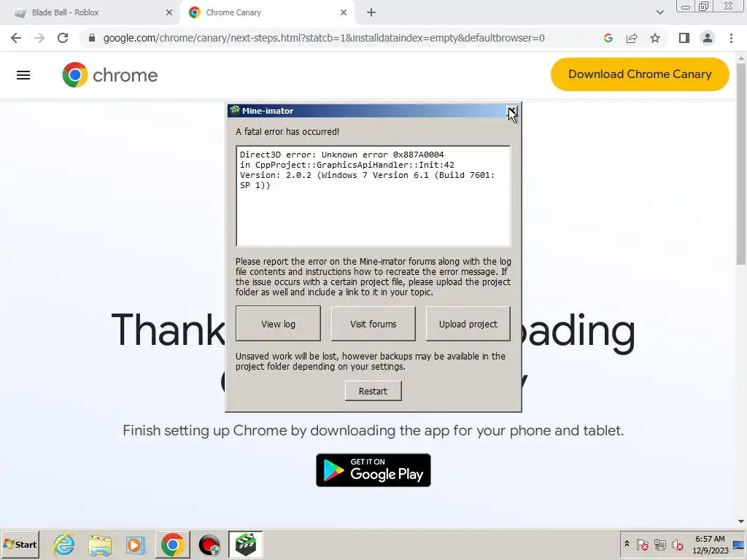Open the tab search dropdown arrow
Image resolution: width=747 pixels, height=560 pixels.
pyautogui.click(x=659, y=12)
